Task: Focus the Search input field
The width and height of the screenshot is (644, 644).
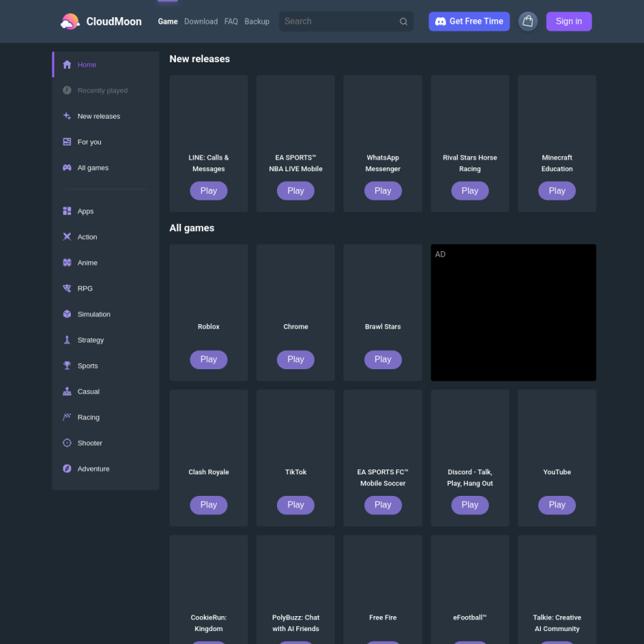Action: (x=346, y=21)
